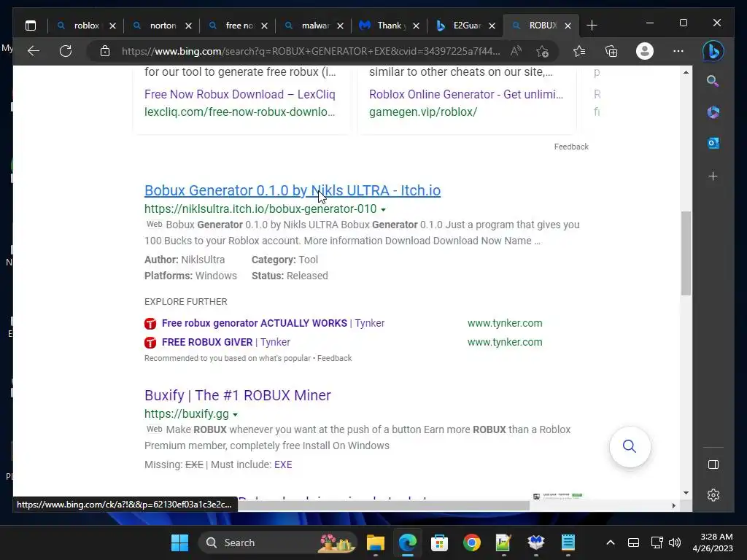Close the norton tab
The height and width of the screenshot is (560, 747).
(189, 26)
